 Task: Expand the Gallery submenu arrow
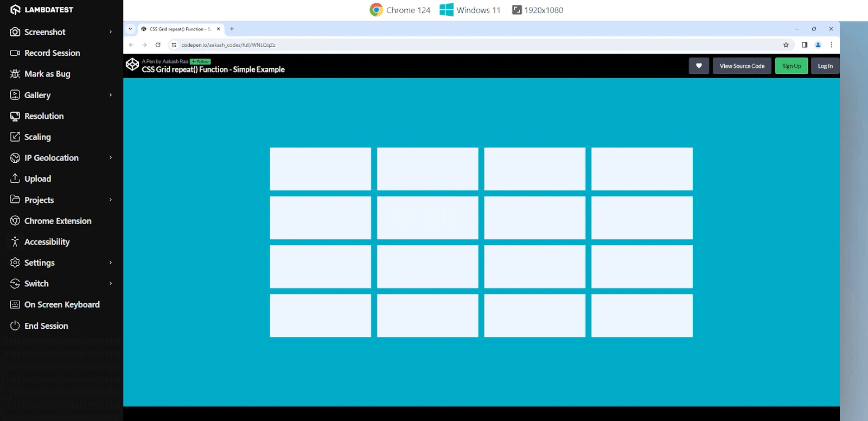(111, 95)
